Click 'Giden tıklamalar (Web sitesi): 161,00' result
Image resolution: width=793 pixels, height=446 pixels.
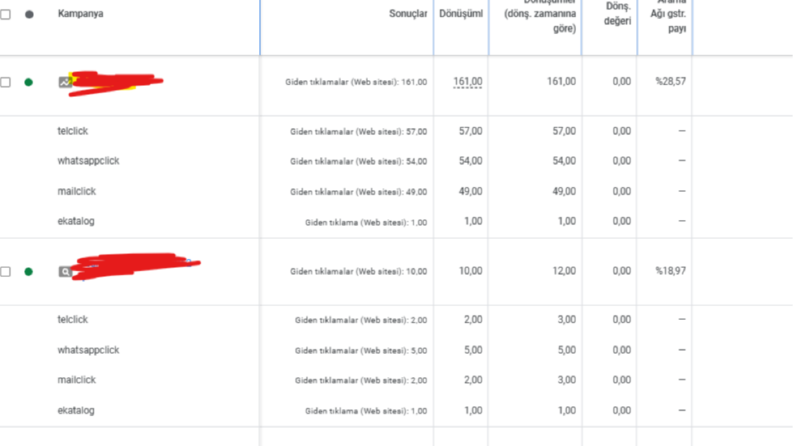pyautogui.click(x=356, y=82)
